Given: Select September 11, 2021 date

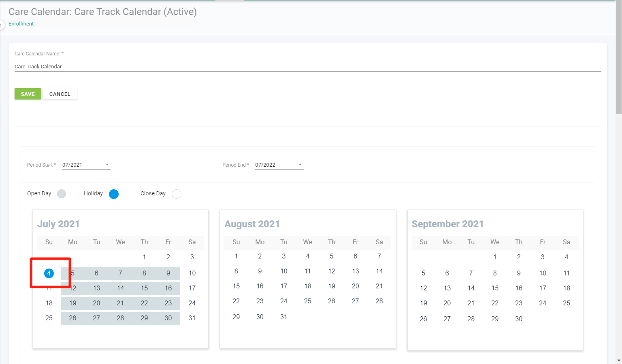Looking at the screenshot, I should click(567, 273).
